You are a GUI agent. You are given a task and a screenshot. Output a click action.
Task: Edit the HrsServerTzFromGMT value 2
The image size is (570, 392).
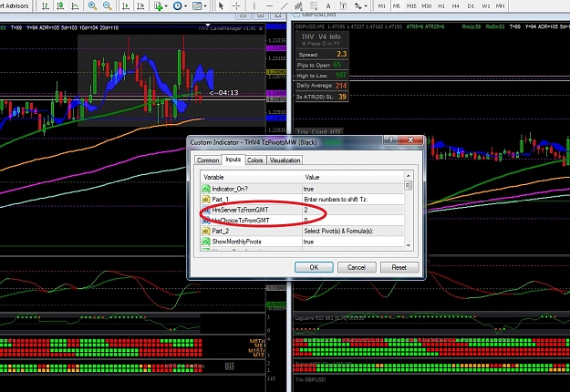click(353, 210)
